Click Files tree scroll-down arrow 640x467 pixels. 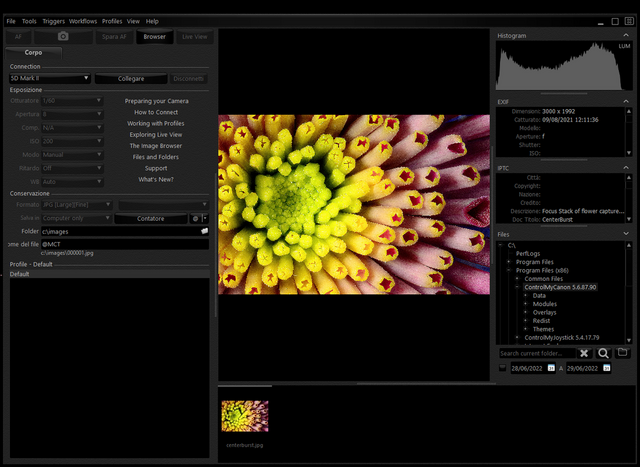click(x=629, y=340)
